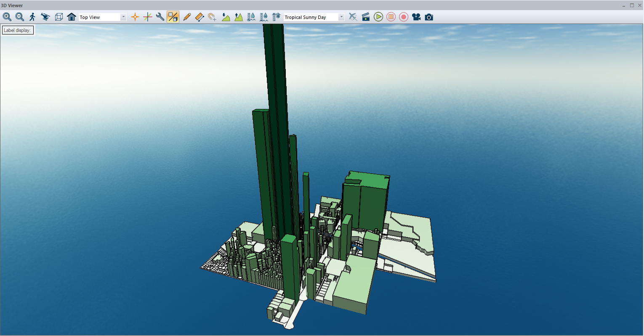Play the flythrough animation
Viewport: 644px width, 336px height.
[378, 17]
